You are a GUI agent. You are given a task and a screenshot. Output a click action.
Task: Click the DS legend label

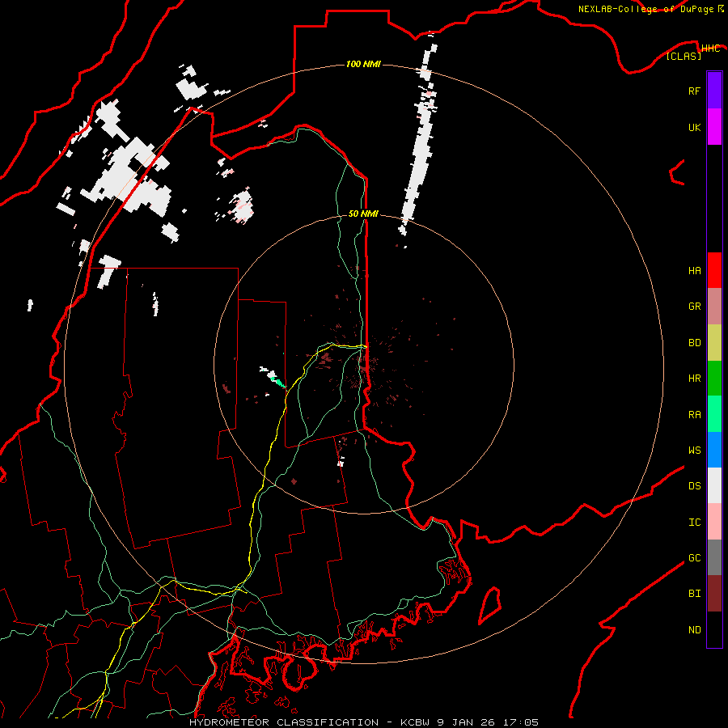point(694,486)
